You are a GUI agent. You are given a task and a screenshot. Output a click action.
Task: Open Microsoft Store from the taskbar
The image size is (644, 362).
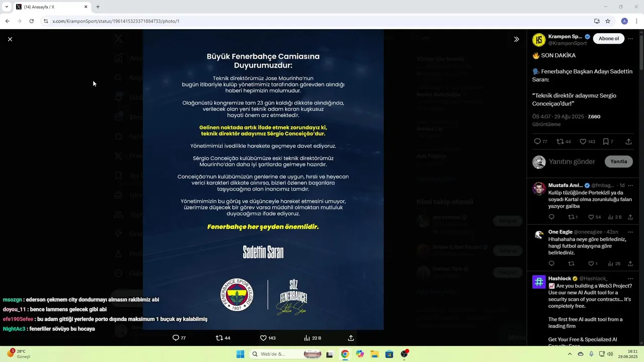pos(389,354)
